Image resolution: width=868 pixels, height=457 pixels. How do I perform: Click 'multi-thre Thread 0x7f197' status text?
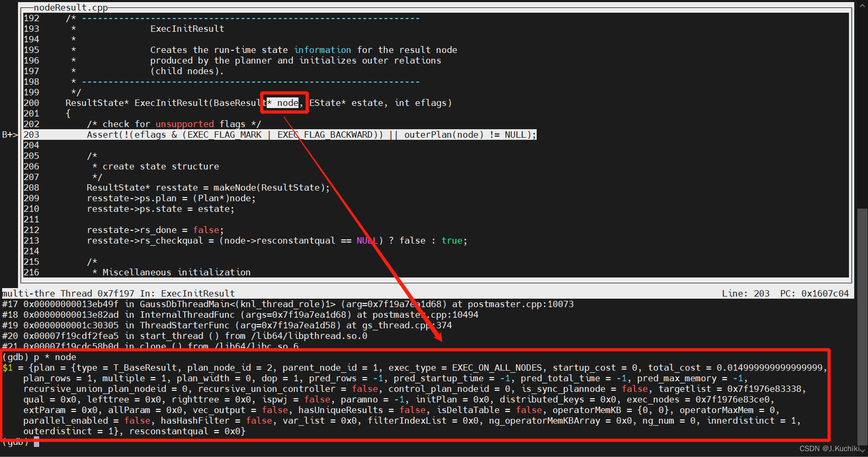pos(68,293)
